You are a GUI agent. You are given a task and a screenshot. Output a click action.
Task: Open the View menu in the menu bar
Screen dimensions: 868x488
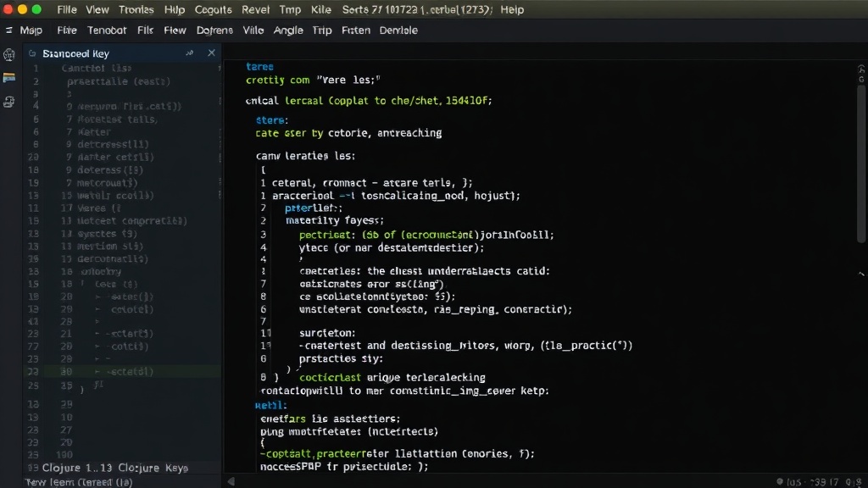tap(97, 9)
